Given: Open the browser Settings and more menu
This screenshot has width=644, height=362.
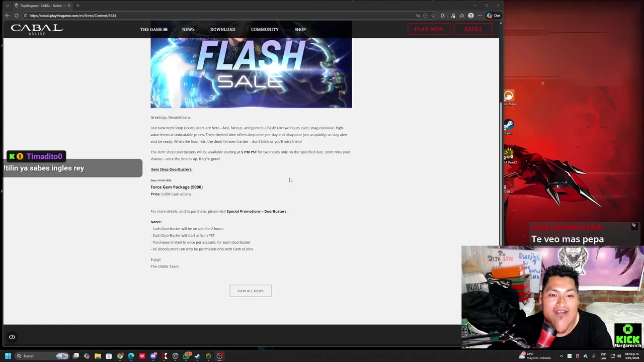Looking at the screenshot, I should (480, 16).
